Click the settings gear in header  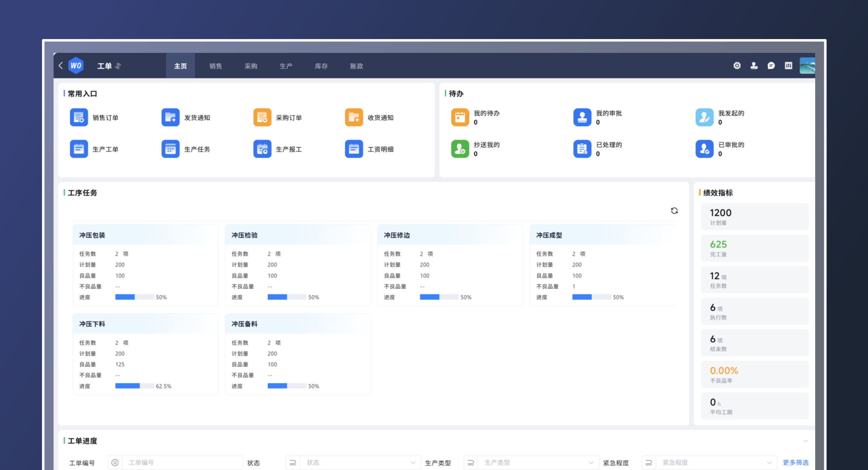(737, 66)
